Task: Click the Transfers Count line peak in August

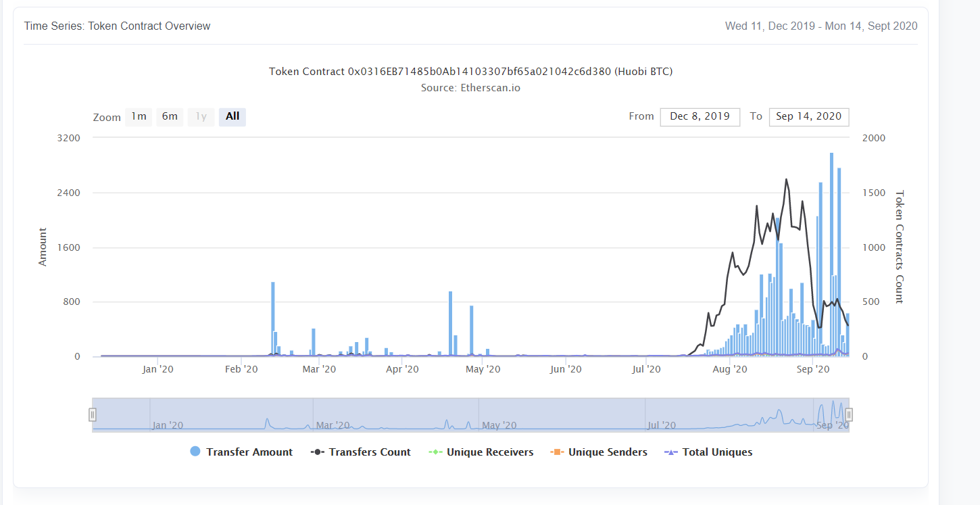Action: 786,180
